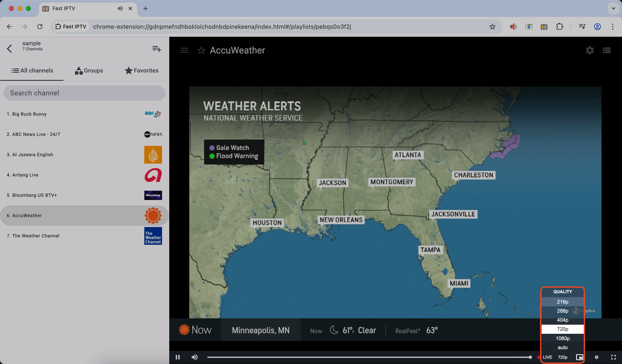Open the Extensions puzzle icon
The image size is (622, 364).
[559, 26]
